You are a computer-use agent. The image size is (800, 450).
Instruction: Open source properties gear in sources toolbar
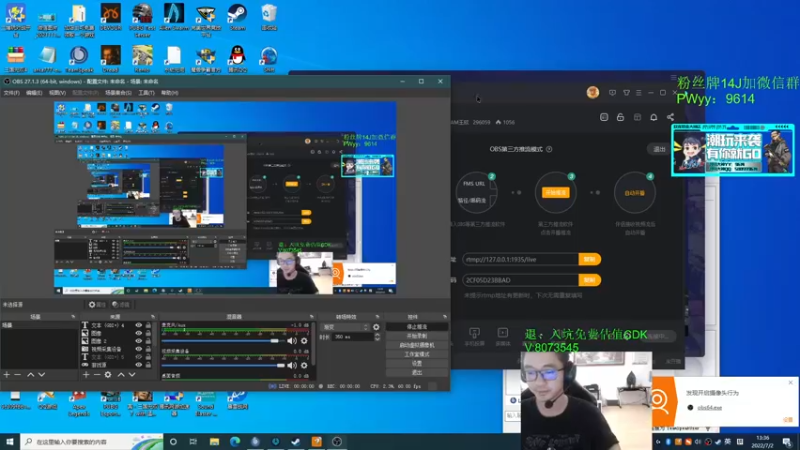click(x=108, y=374)
